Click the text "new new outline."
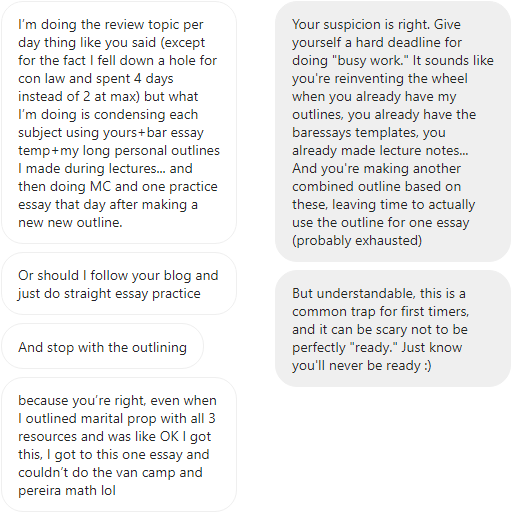This screenshot has height=513, width=512. pyautogui.click(x=70, y=223)
